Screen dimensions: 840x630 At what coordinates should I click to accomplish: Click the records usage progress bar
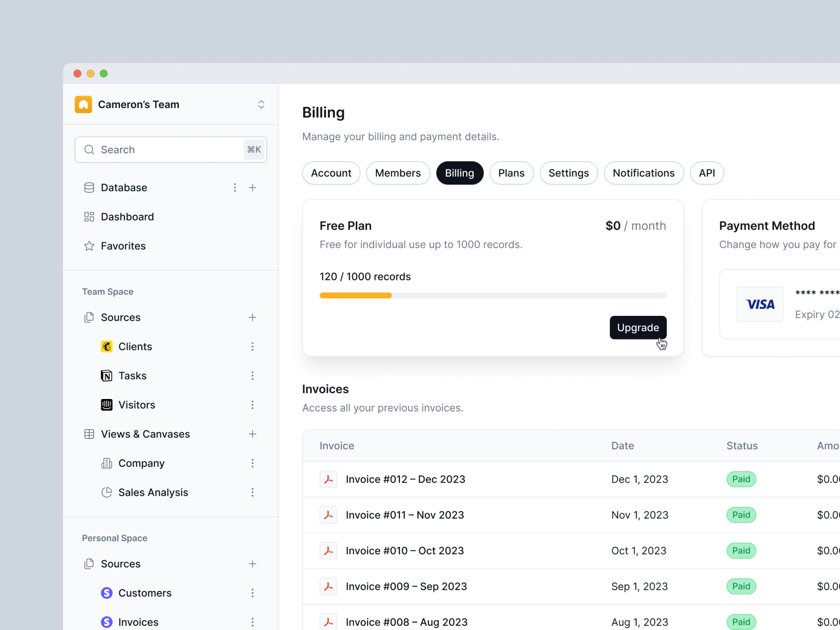[493, 295]
